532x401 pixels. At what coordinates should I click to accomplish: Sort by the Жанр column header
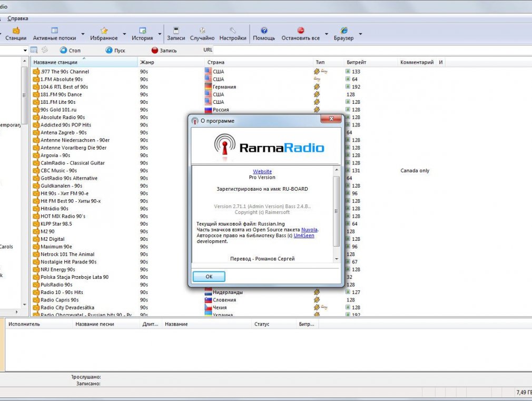point(171,62)
